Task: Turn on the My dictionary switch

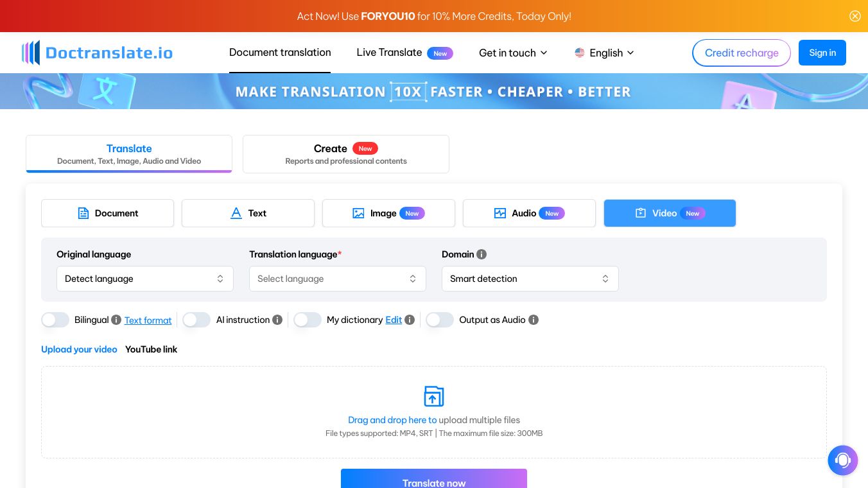Action: coord(308,320)
